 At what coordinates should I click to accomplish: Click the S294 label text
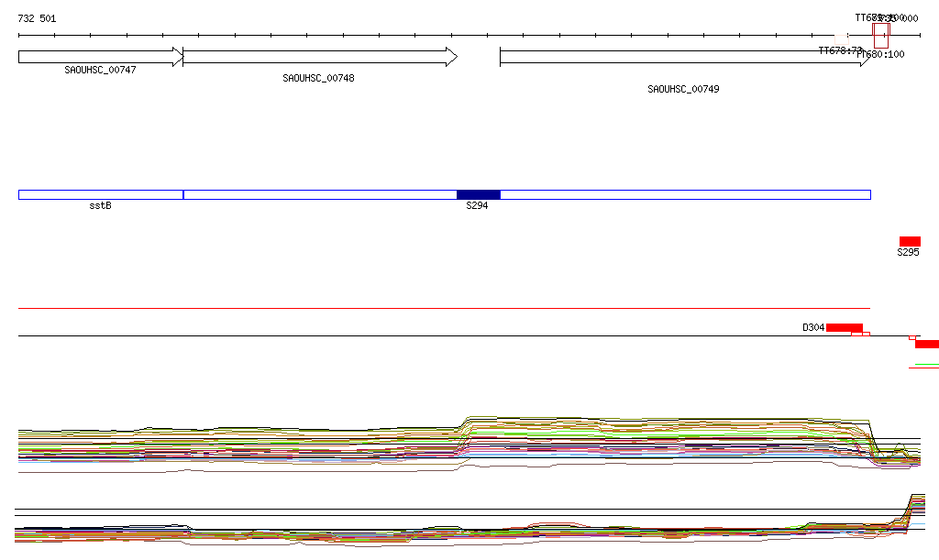[x=477, y=205]
